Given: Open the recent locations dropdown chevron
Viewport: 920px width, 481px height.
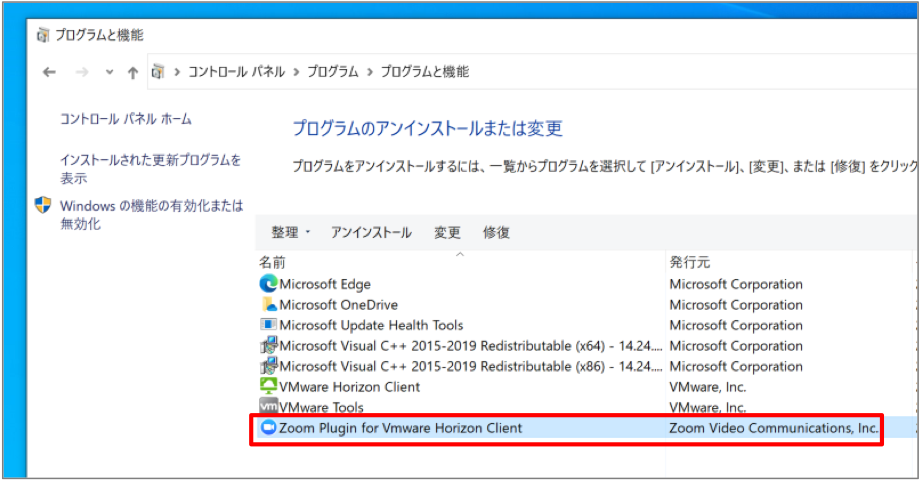Looking at the screenshot, I should pyautogui.click(x=109, y=72).
